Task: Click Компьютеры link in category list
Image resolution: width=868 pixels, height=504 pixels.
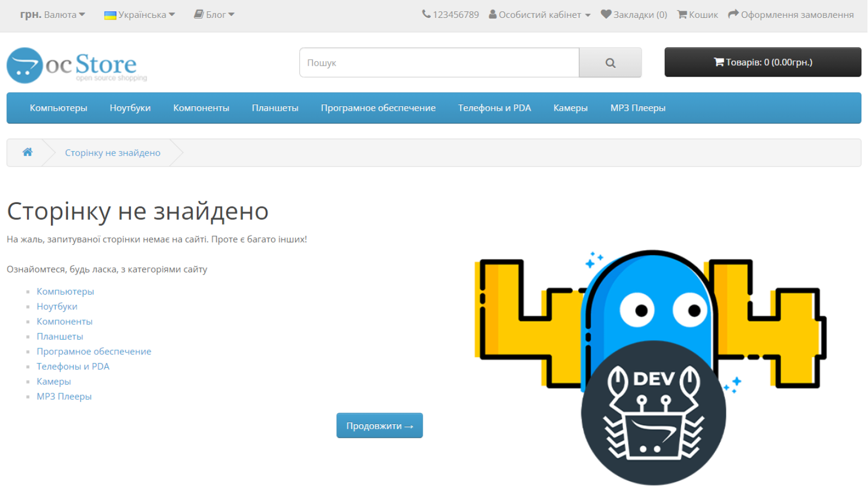Action: point(65,291)
